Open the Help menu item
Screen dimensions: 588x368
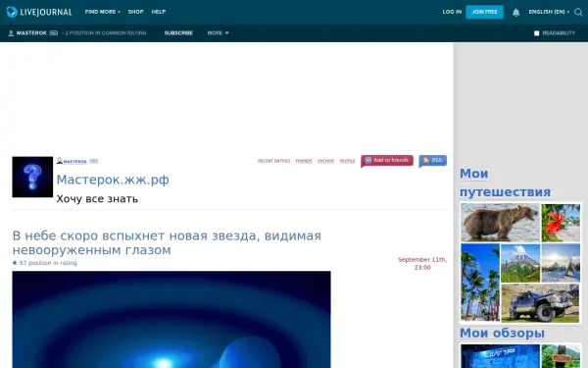pos(158,12)
